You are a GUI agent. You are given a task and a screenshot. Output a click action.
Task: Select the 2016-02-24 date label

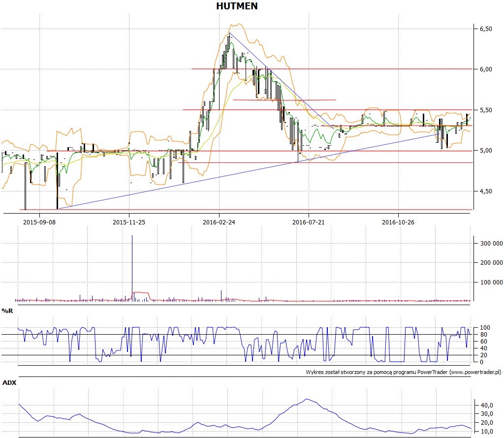tap(219, 222)
